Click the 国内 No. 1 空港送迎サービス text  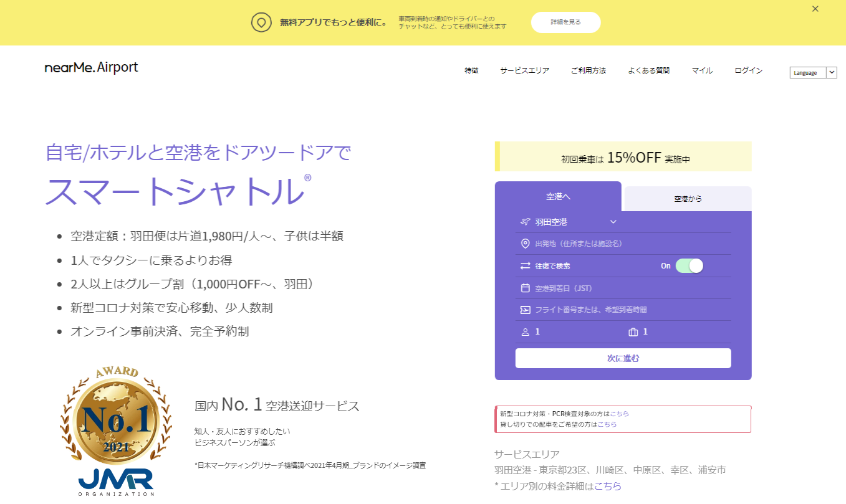277,406
